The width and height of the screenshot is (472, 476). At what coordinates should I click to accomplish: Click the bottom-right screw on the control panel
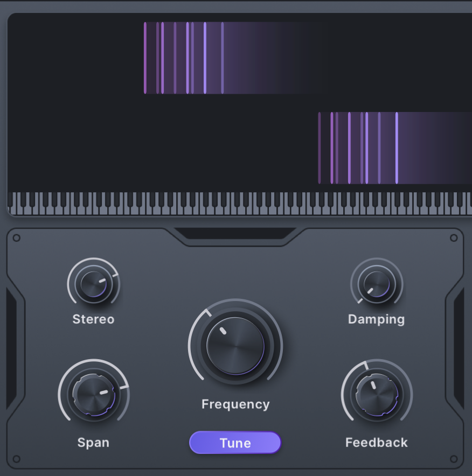click(x=454, y=459)
